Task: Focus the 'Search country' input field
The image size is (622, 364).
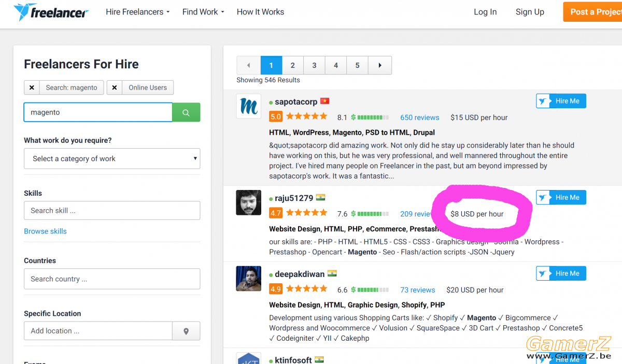Action: pyautogui.click(x=112, y=279)
